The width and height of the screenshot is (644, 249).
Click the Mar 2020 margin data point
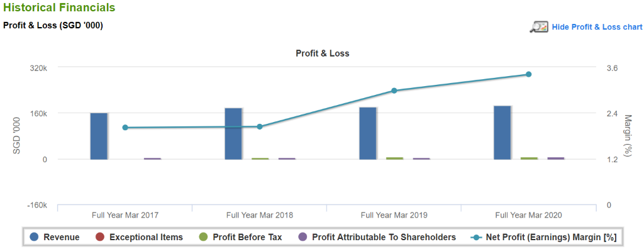[528, 74]
